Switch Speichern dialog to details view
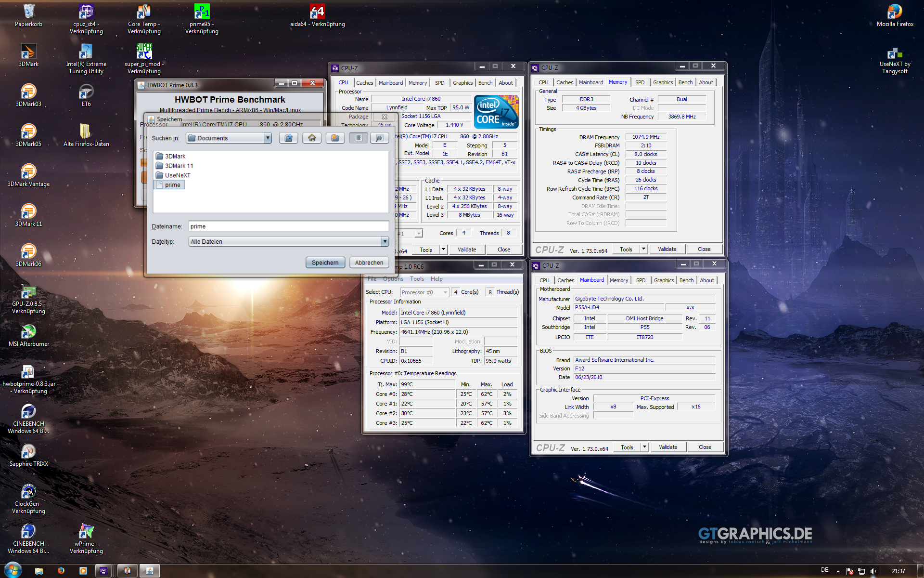This screenshot has height=578, width=924. pyautogui.click(x=379, y=138)
